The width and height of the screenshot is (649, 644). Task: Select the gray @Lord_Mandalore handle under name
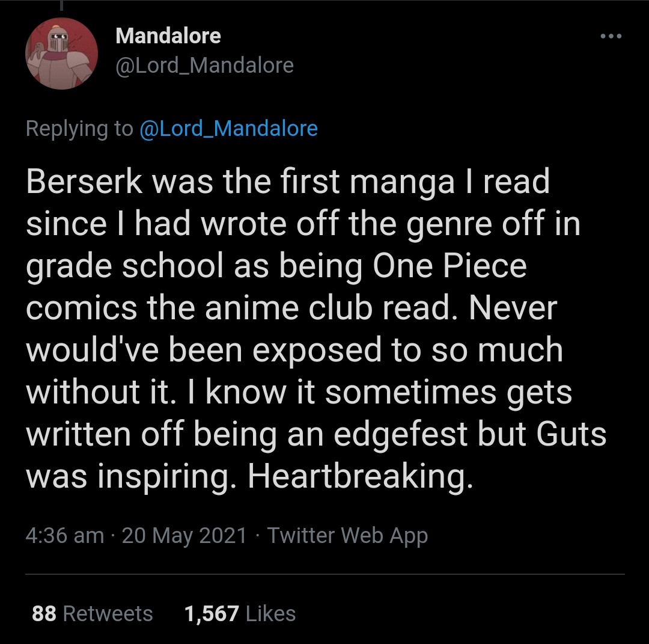coord(204,66)
